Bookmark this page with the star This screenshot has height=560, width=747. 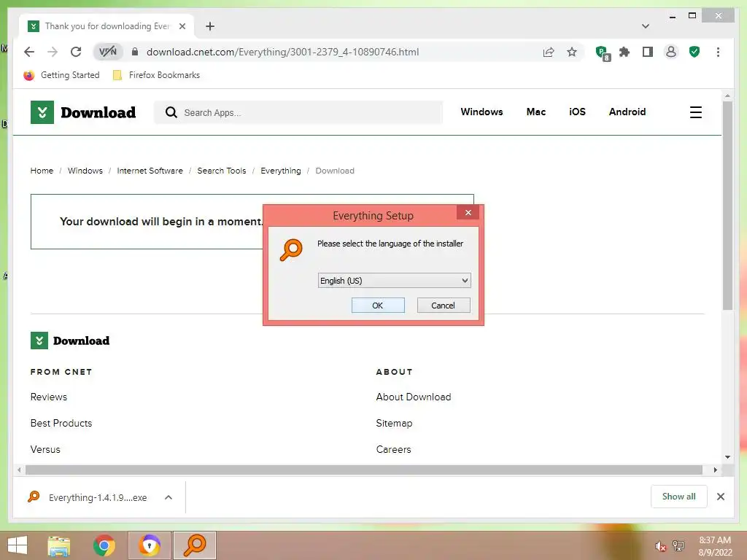tap(572, 52)
